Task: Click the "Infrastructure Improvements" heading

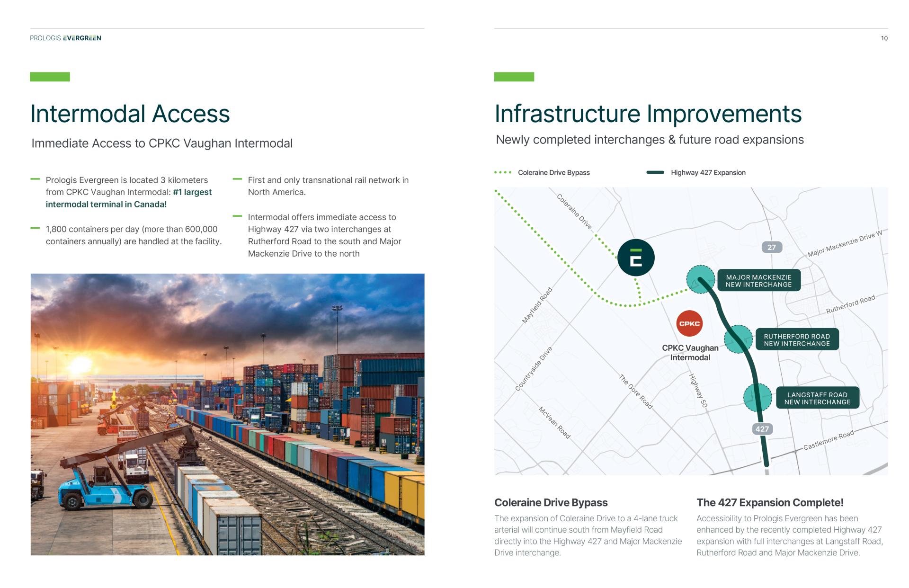Action: [648, 114]
